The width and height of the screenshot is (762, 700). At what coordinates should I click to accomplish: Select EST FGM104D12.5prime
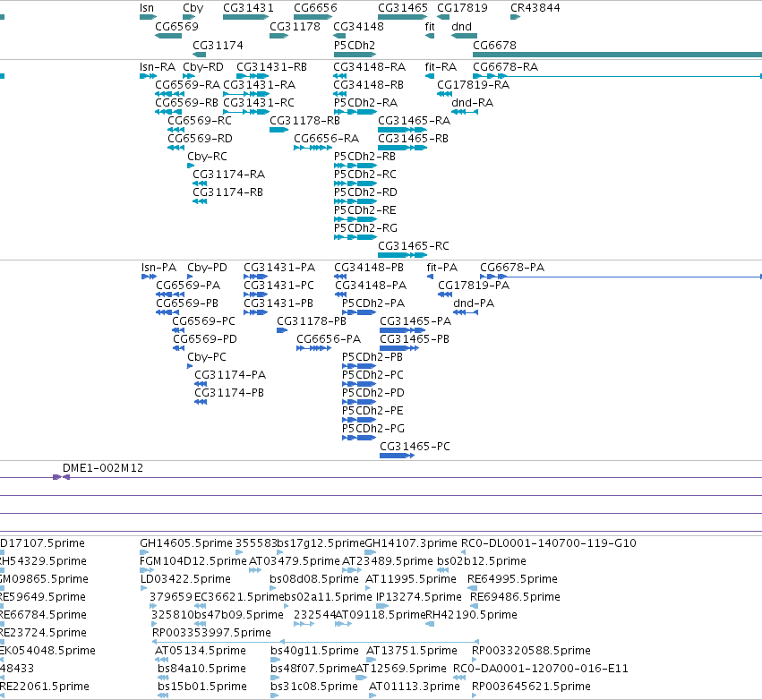tap(193, 560)
